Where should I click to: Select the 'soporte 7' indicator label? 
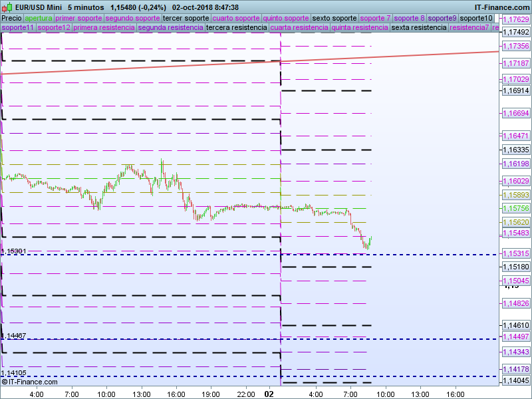coord(375,19)
